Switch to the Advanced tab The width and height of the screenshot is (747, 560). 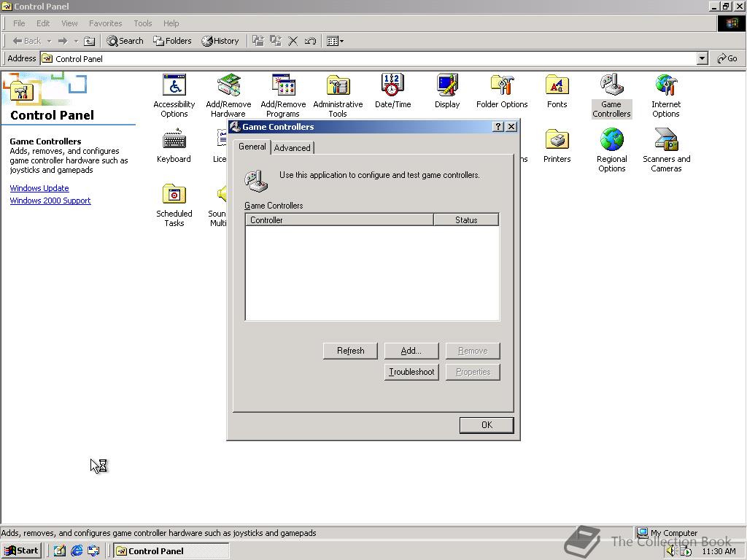292,147
